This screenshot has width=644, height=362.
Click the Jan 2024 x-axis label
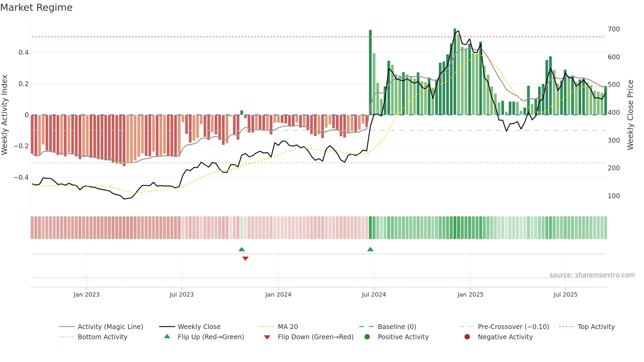pyautogui.click(x=278, y=295)
